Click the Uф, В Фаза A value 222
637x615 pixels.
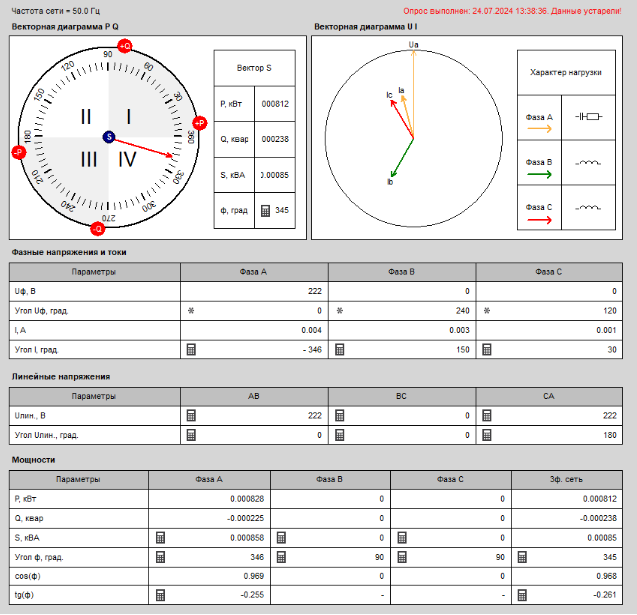(315, 291)
